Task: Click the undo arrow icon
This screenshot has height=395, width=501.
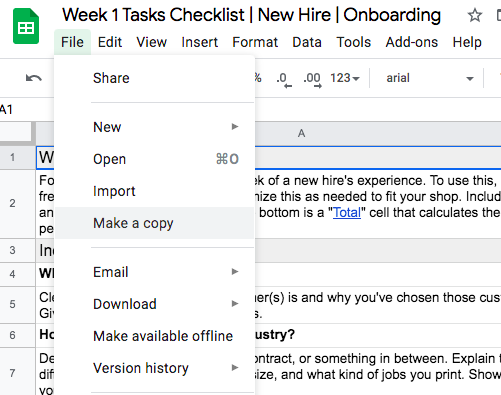Action: [x=34, y=78]
